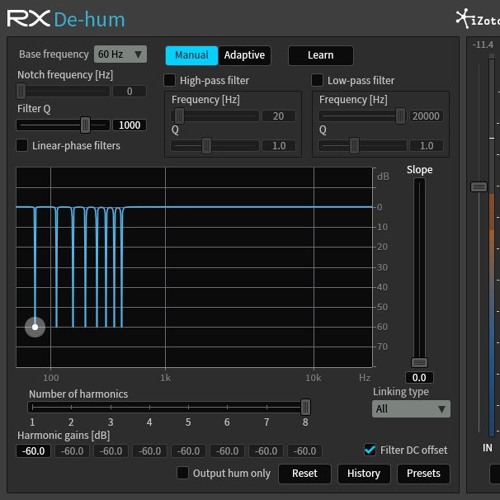
Task: Click the Reset button
Action: coord(305,473)
